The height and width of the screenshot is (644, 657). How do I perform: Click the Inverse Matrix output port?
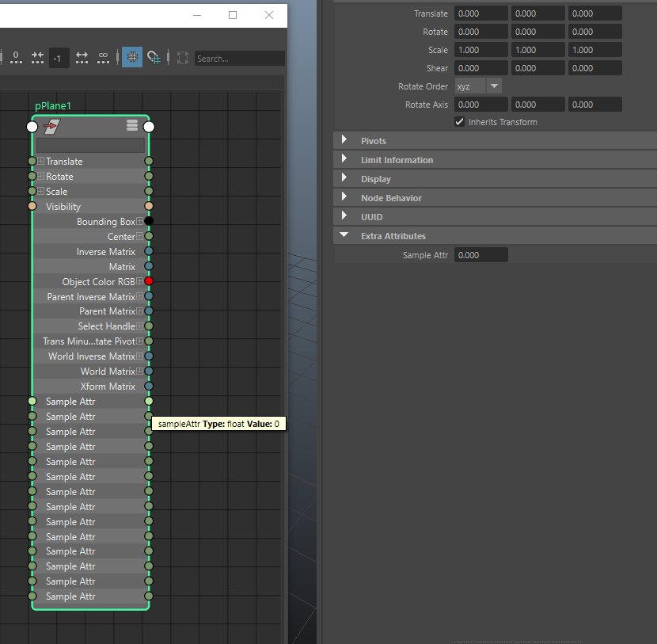149,251
